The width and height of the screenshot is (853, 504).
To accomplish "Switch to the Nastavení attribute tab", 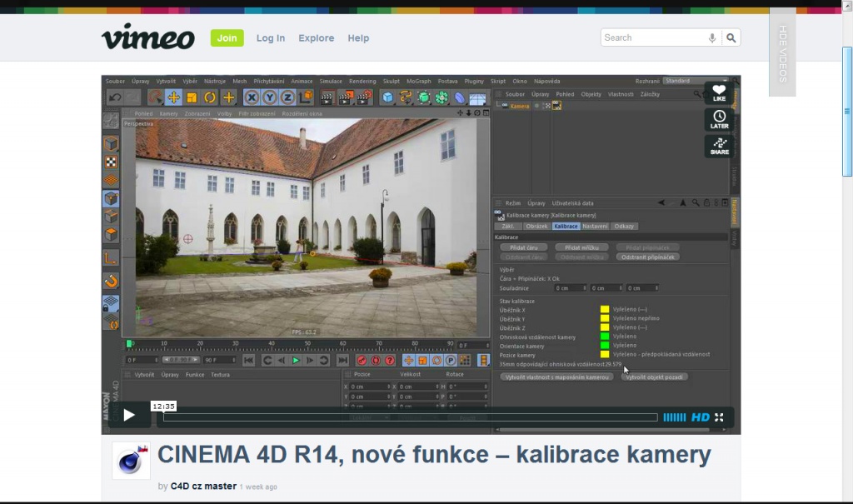I will [595, 227].
